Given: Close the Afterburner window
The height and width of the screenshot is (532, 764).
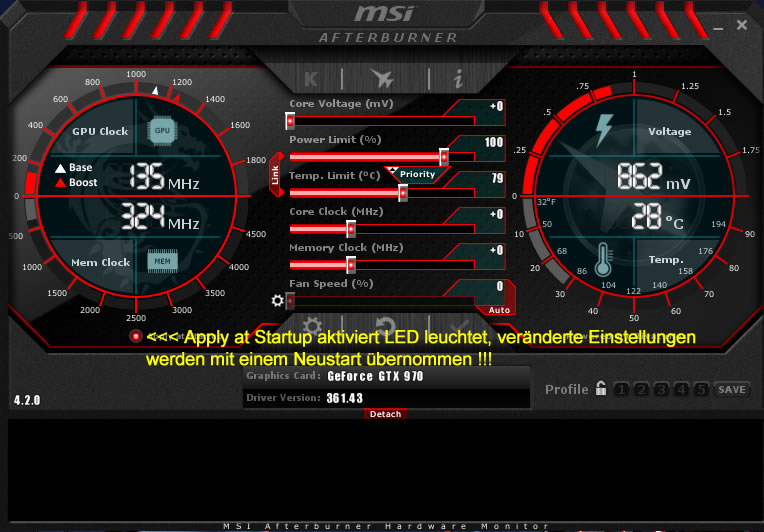Looking at the screenshot, I should (x=742, y=25).
